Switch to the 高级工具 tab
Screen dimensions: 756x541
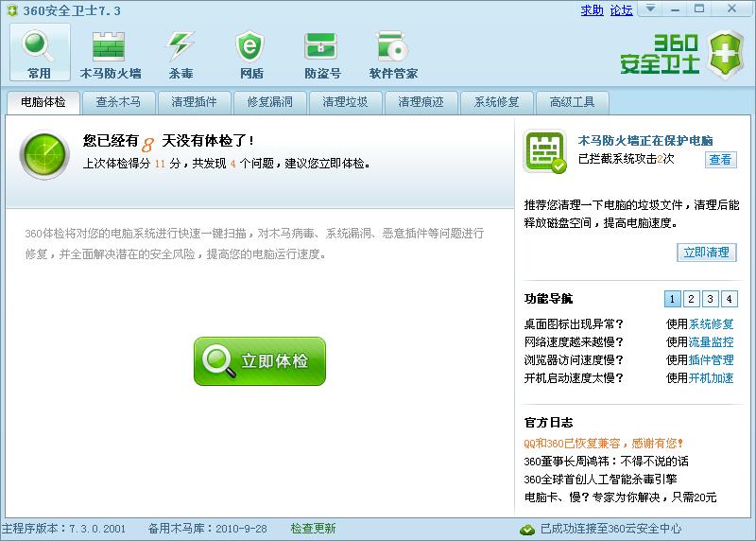[573, 102]
